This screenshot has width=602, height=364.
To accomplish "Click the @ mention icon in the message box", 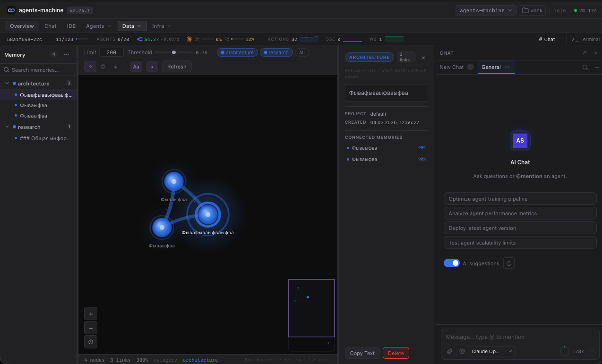I will [x=462, y=351].
